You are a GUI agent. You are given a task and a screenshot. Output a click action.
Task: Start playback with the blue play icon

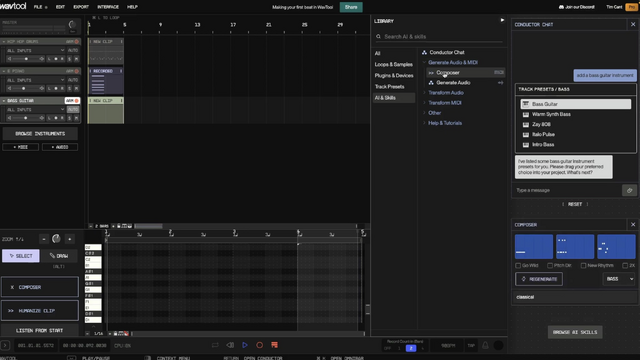click(245, 345)
